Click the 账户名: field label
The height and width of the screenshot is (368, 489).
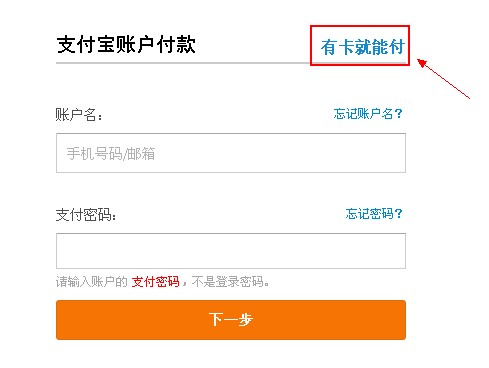coord(79,115)
